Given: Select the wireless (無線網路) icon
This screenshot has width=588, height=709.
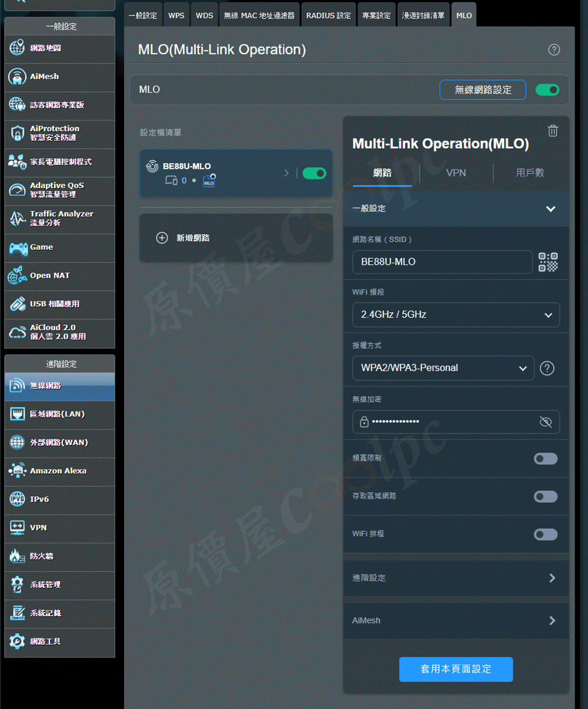Looking at the screenshot, I should (17, 386).
